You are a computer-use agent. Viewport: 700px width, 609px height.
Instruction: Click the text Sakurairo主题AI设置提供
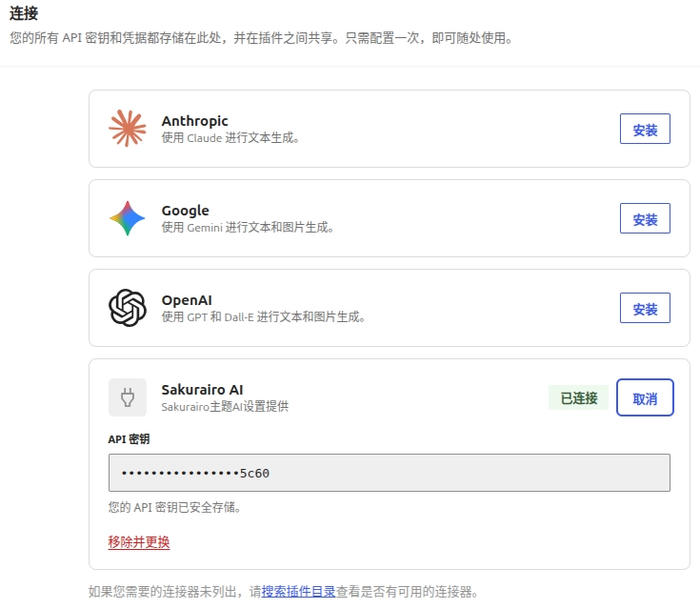(225, 407)
